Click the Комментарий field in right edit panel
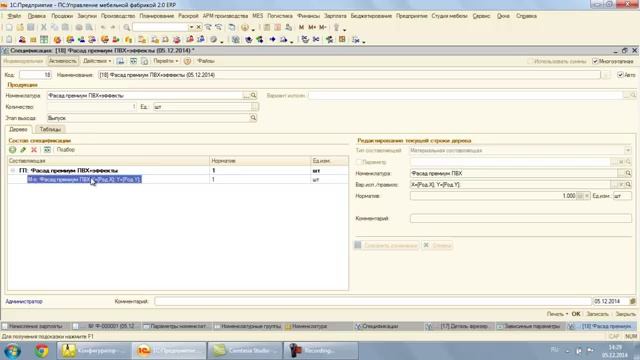This screenshot has height=360, width=640. tap(521, 218)
